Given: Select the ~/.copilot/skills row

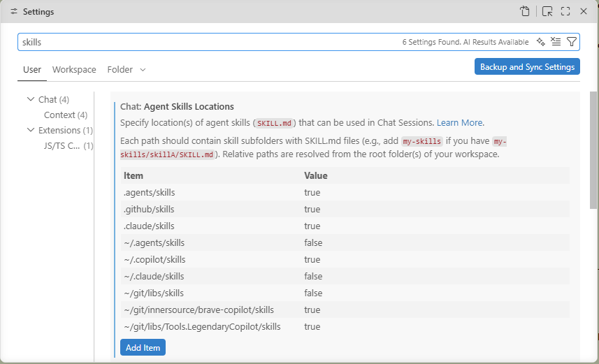Looking at the screenshot, I should pos(345,260).
